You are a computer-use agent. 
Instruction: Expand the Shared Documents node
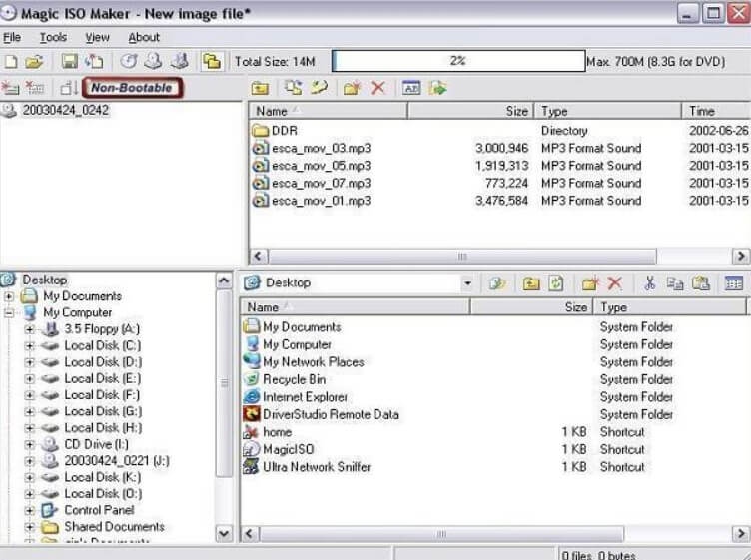coord(29,527)
